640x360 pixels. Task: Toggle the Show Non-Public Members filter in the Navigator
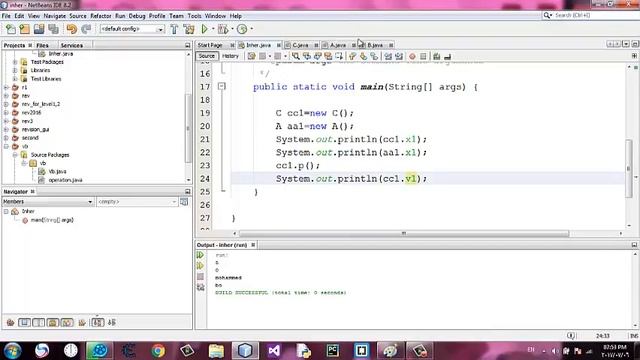tap(53, 322)
